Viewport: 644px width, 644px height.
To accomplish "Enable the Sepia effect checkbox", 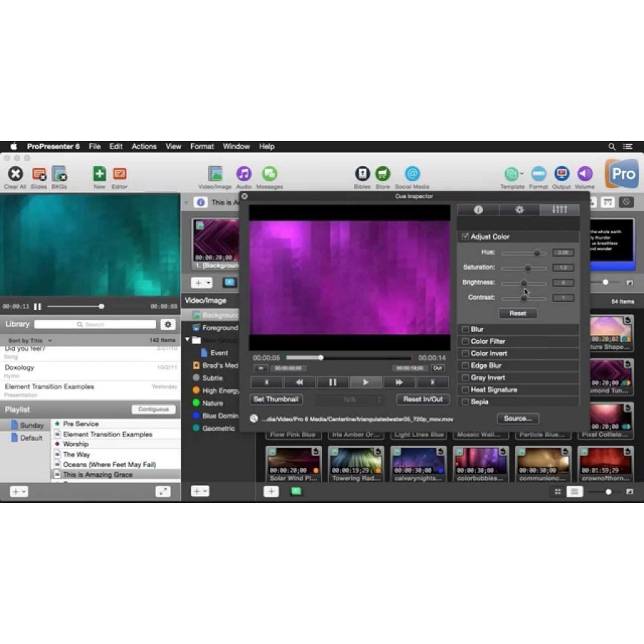I will tap(465, 402).
